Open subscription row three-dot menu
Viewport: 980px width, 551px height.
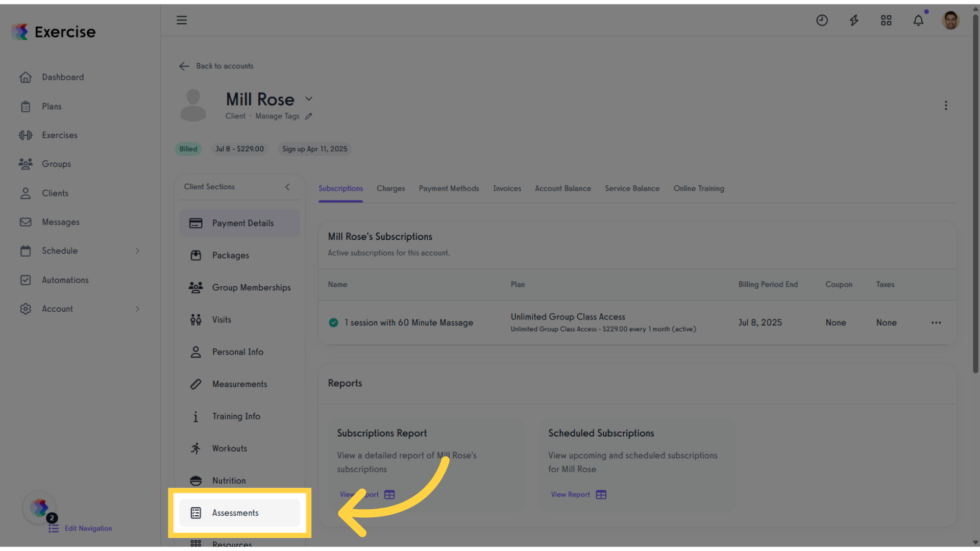(936, 323)
